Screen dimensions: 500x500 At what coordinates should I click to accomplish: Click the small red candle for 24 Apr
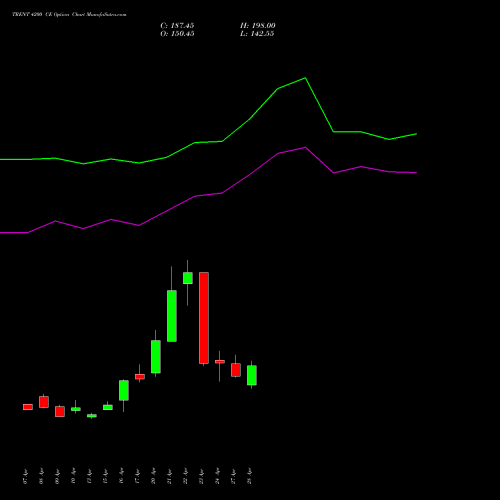point(220,362)
